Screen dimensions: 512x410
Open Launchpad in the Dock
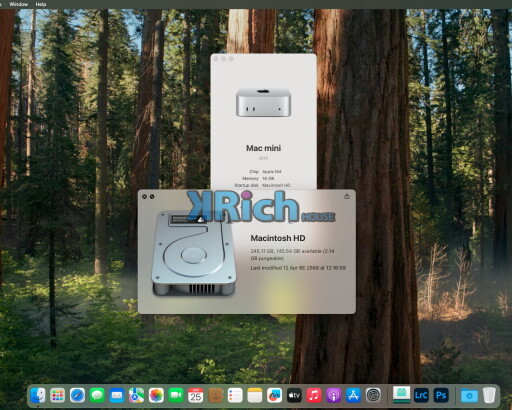point(58,396)
